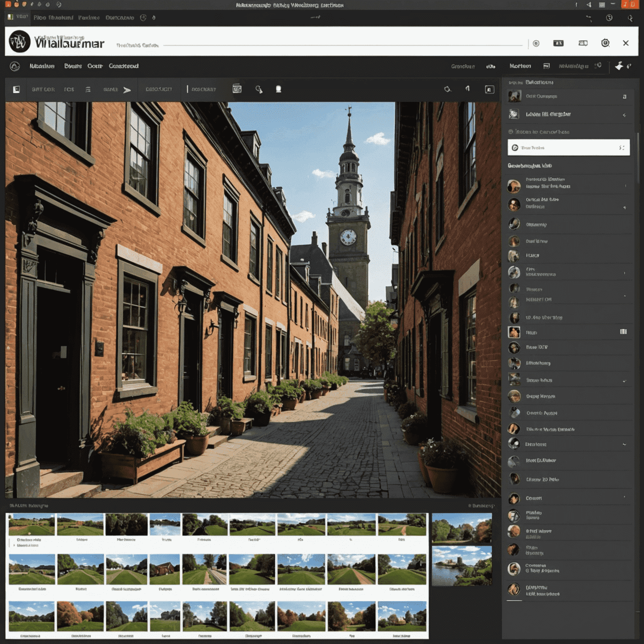The width and height of the screenshot is (644, 644).
Task: Click the grid icon on the square-portrait panel row
Action: click(623, 332)
